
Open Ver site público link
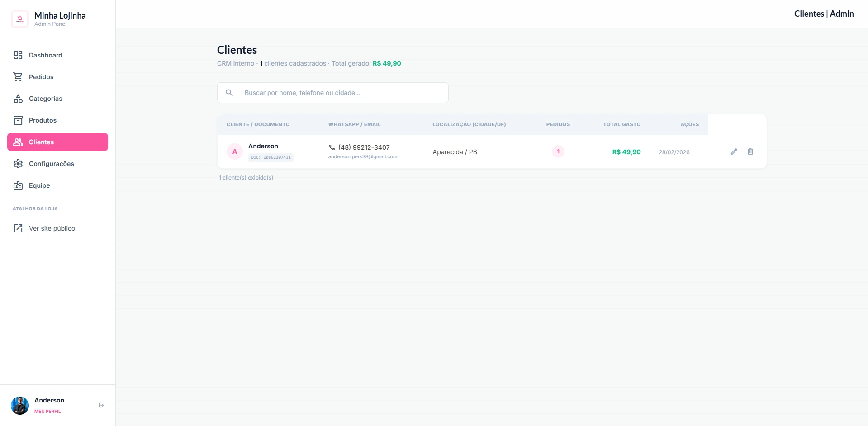52,228
